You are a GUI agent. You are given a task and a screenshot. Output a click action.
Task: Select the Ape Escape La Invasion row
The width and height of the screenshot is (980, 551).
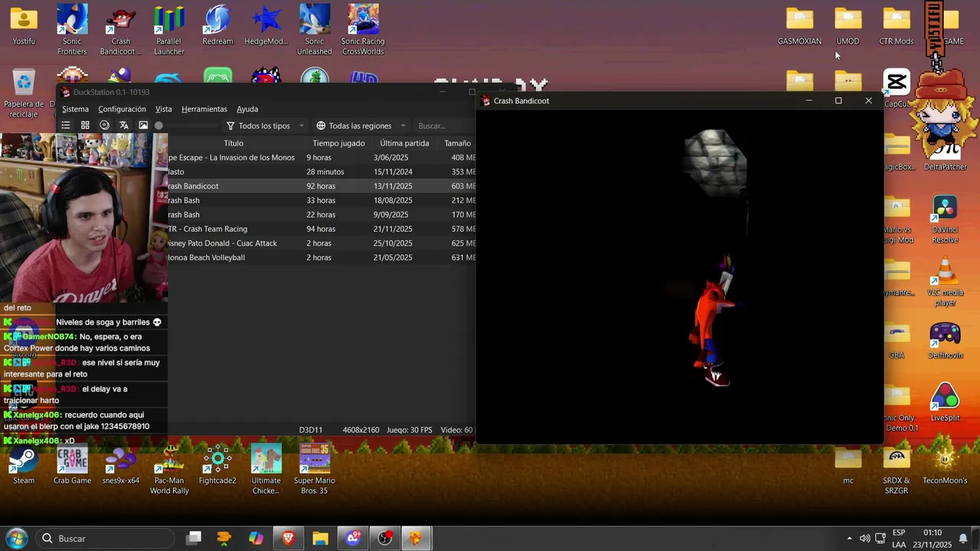tap(322, 158)
